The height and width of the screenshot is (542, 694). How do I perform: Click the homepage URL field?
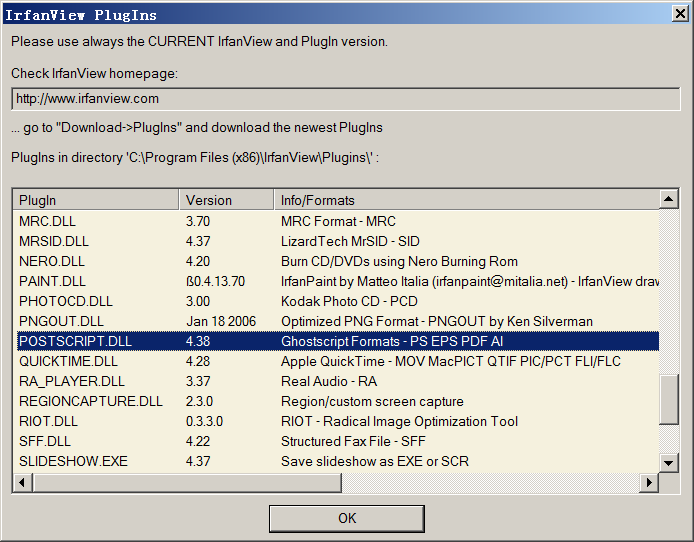click(346, 99)
